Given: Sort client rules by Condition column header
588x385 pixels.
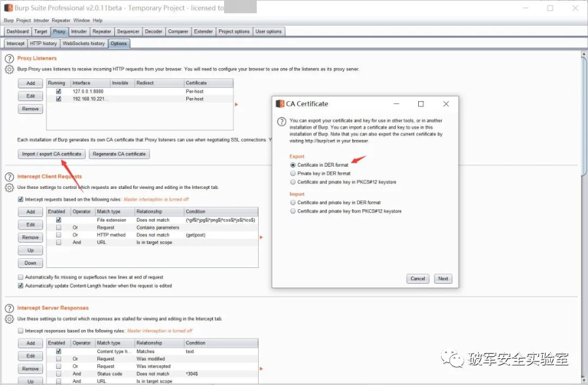Looking at the screenshot, I should point(221,212).
